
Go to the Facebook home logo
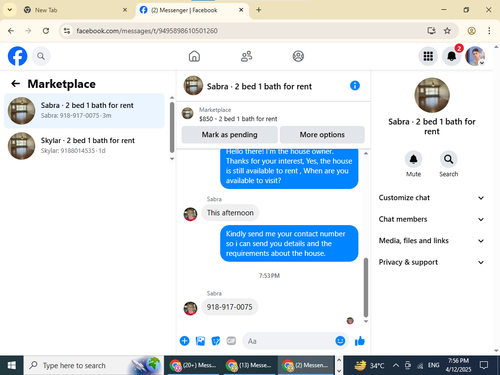17,56
